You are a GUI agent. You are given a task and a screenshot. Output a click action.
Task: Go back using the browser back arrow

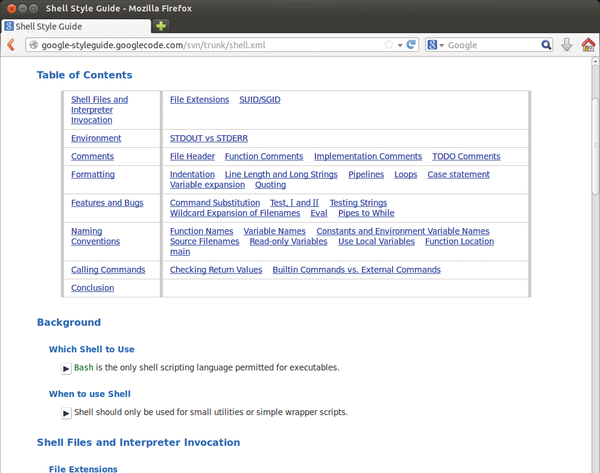(11, 45)
